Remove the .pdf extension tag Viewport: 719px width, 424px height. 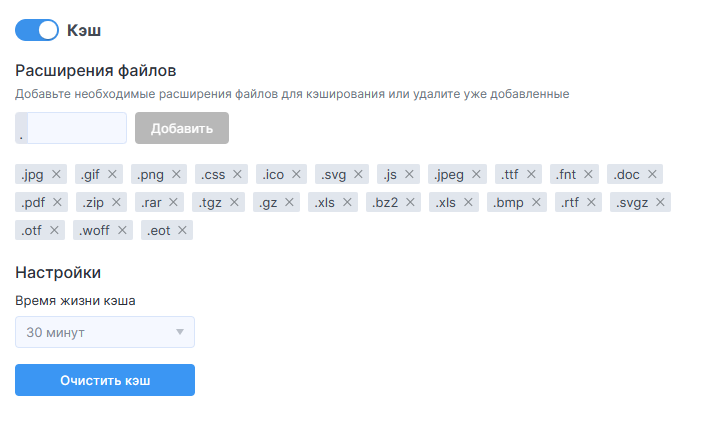(x=57, y=202)
